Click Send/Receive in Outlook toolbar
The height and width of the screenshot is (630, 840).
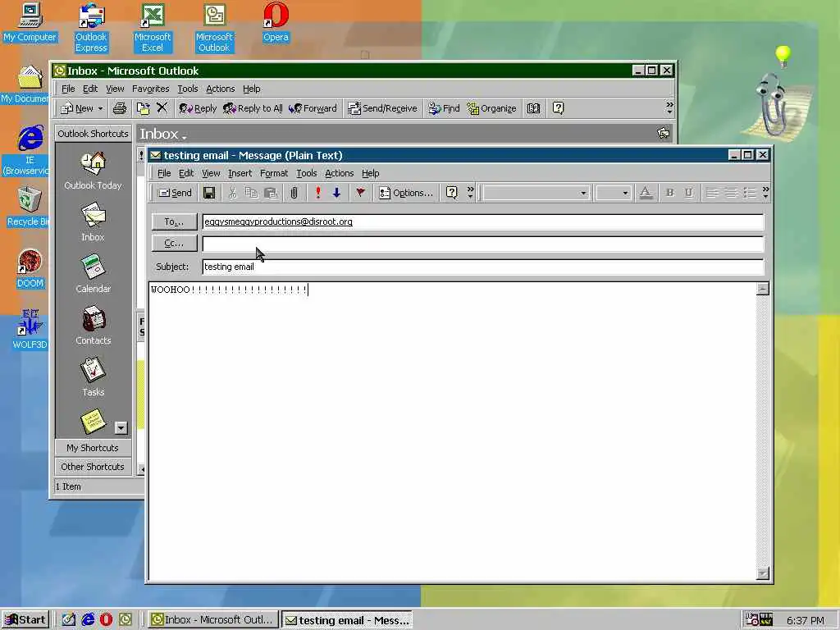click(382, 108)
